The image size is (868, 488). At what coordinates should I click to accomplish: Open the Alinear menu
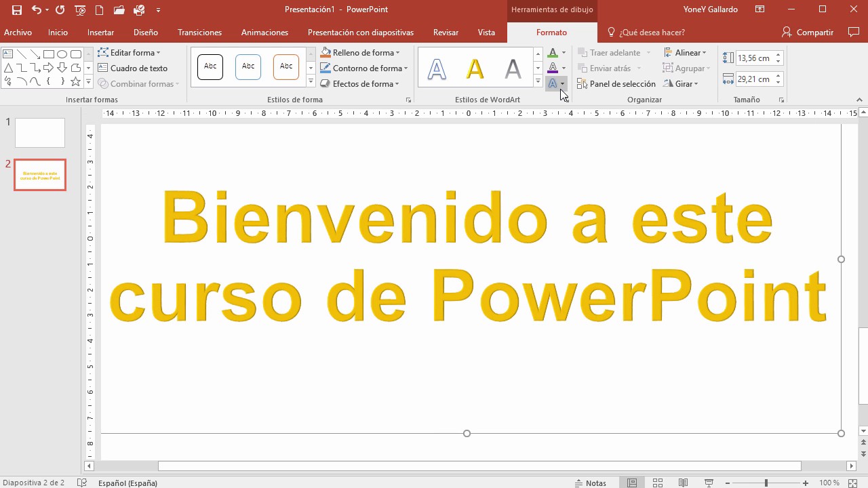coord(685,53)
